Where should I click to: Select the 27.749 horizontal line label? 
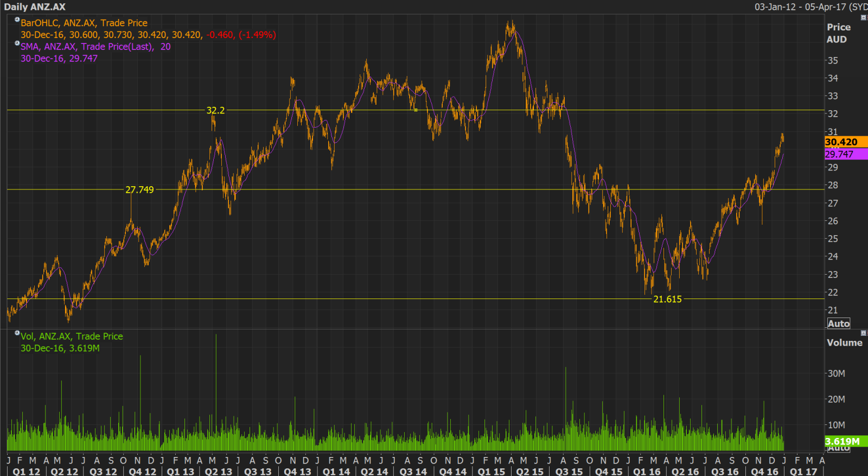coord(139,189)
